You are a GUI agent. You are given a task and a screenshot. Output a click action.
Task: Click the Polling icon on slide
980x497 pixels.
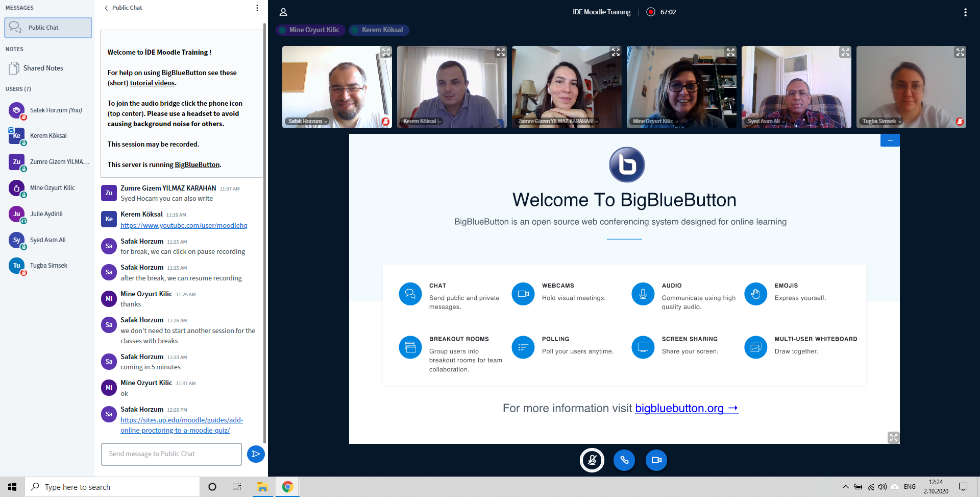click(x=523, y=347)
